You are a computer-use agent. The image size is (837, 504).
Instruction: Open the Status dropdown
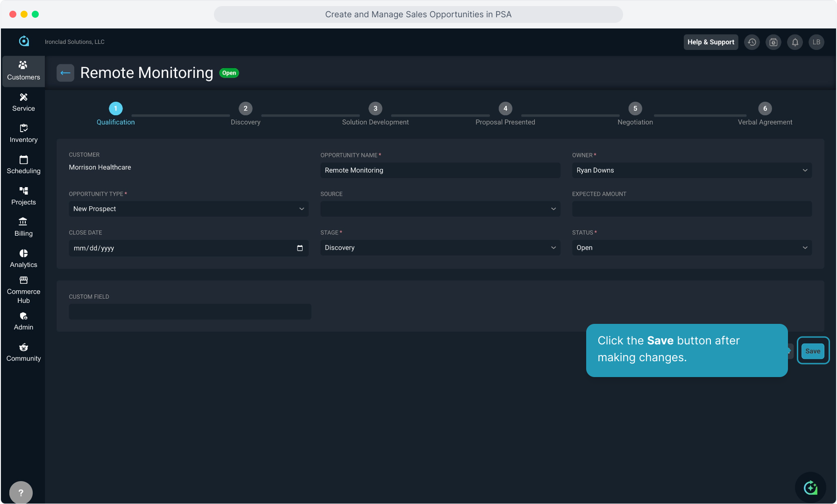pyautogui.click(x=691, y=248)
